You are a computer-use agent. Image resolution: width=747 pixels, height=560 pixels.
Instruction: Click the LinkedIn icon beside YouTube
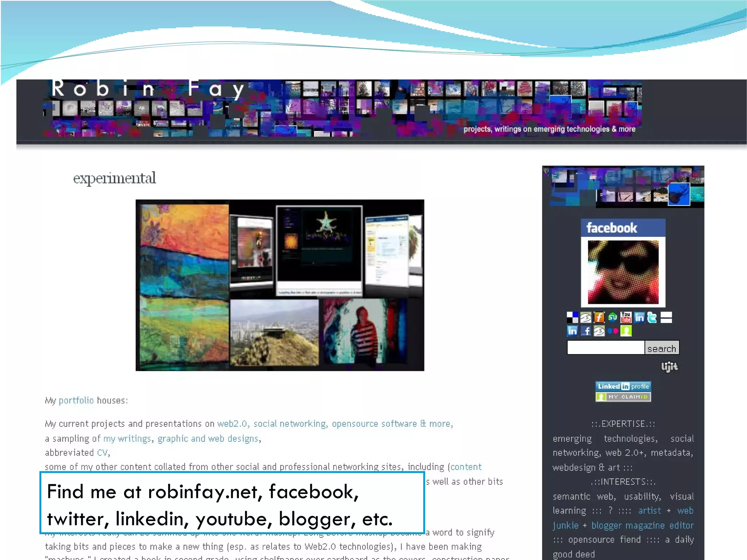(639, 317)
